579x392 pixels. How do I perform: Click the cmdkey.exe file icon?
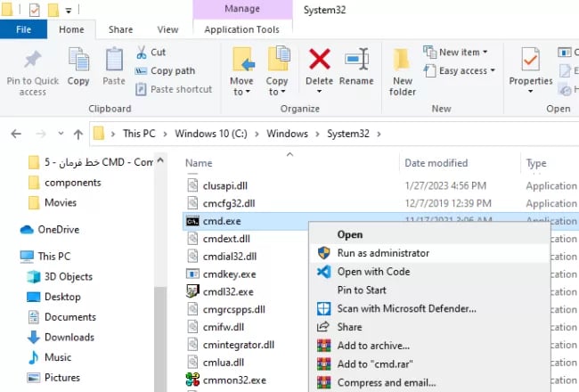tap(192, 274)
